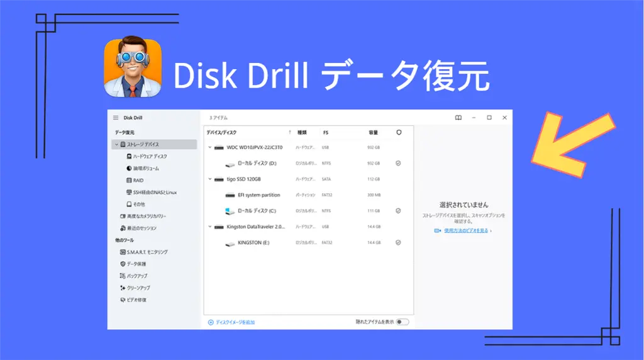Click protection shield in ローカル ディスク (C:) row
The height and width of the screenshot is (360, 644).
398,211
